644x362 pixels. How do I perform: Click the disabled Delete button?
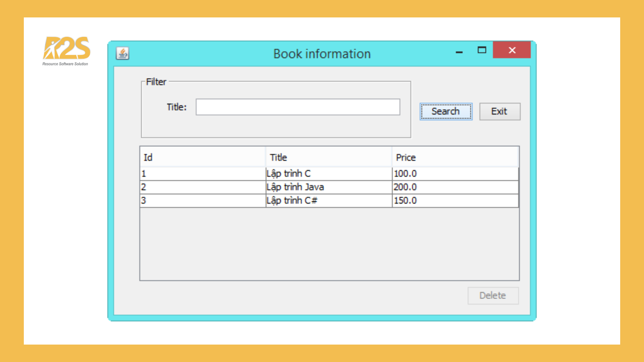tap(493, 295)
